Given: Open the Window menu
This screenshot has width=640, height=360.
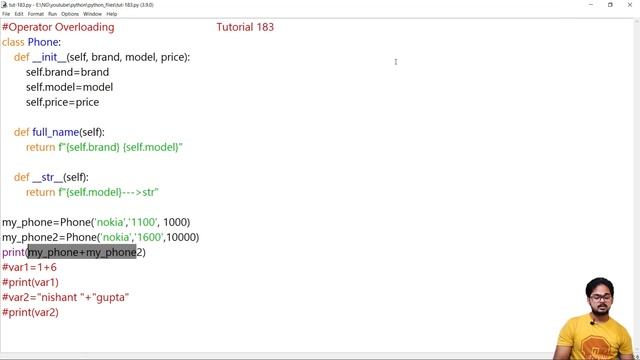Looking at the screenshot, I should coord(93,14).
